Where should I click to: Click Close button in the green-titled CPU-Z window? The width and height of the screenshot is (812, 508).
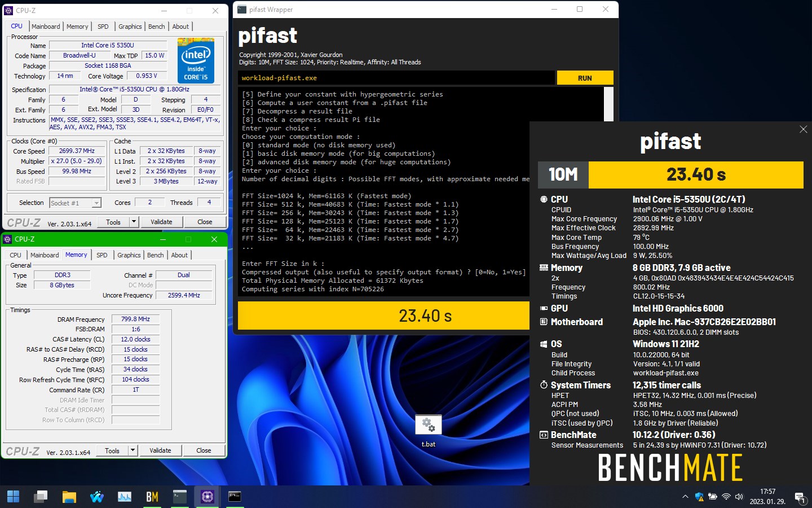tap(204, 450)
